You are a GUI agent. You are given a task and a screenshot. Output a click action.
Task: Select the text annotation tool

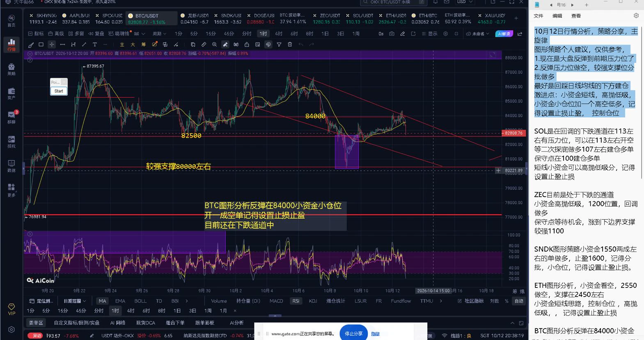pyautogui.click(x=94, y=44)
